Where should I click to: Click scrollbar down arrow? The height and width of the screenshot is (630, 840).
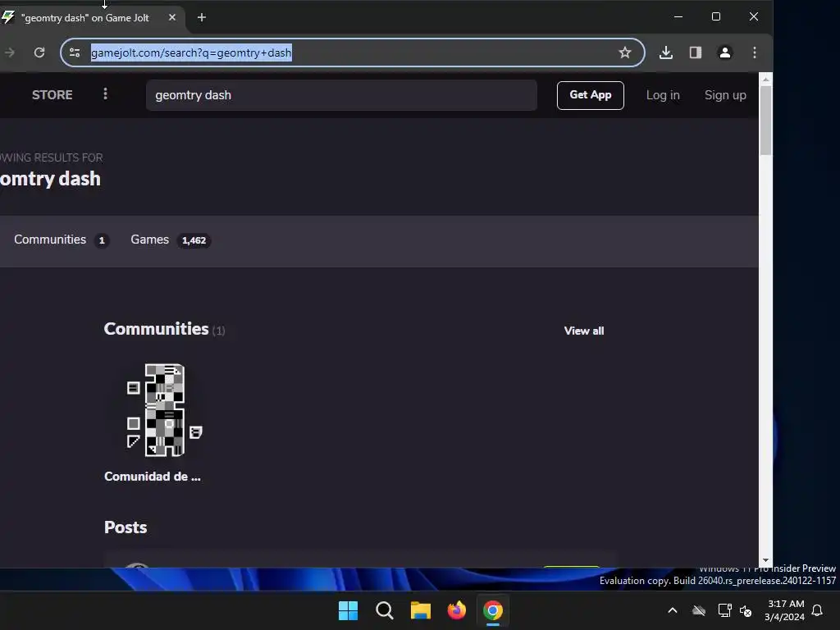[765, 560]
